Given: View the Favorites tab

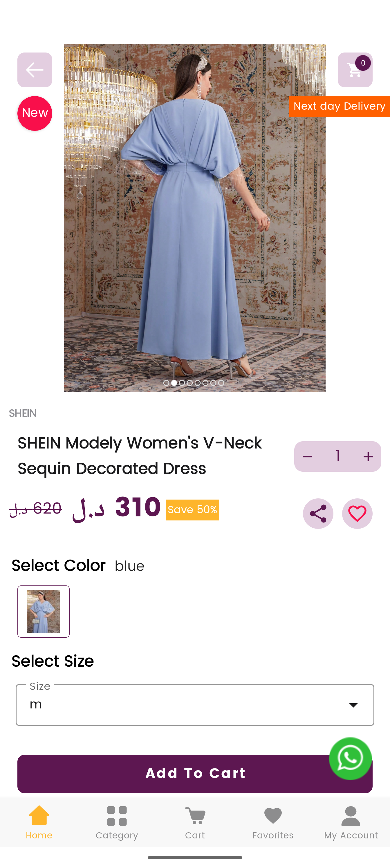Looking at the screenshot, I should coord(273,822).
